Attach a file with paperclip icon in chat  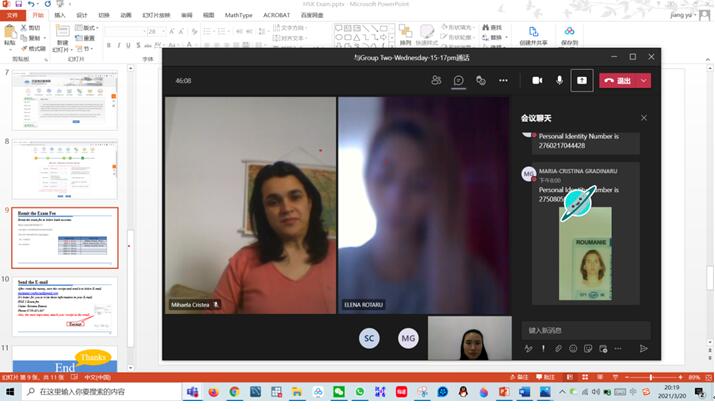point(558,348)
